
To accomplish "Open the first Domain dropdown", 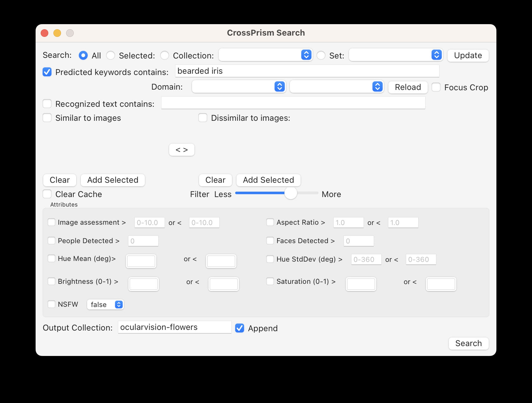I will 239,86.
